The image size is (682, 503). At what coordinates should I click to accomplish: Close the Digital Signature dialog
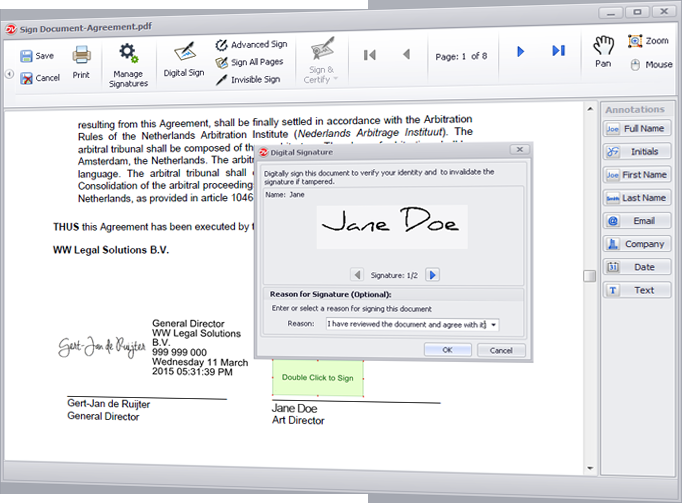tap(520, 150)
